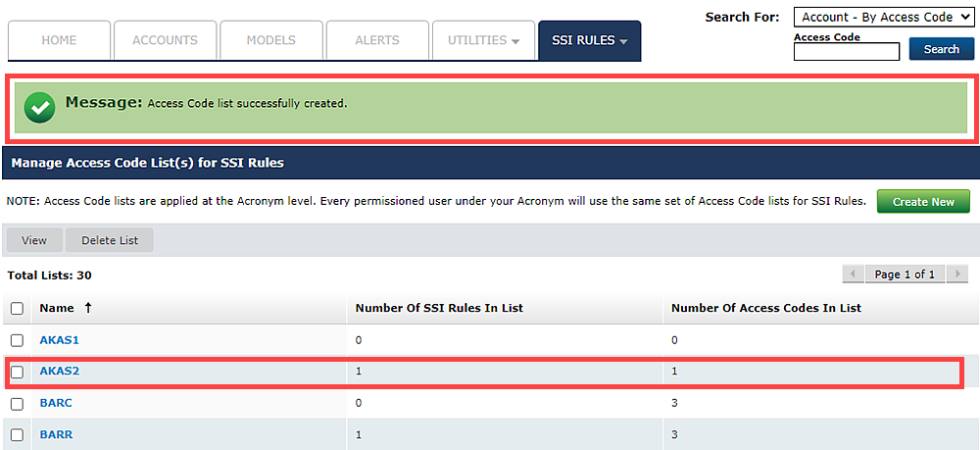Check the AKAS2 row checkbox
Viewport: 980px width, 450px height.
pos(17,372)
